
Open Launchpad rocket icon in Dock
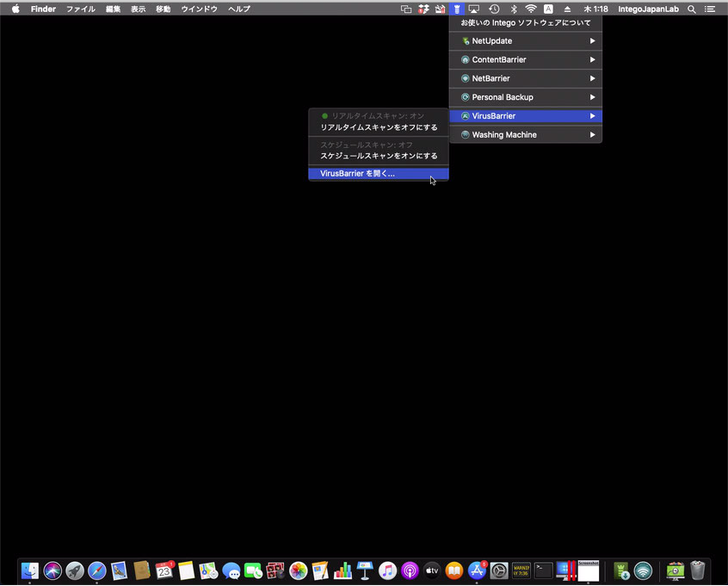tap(75, 571)
